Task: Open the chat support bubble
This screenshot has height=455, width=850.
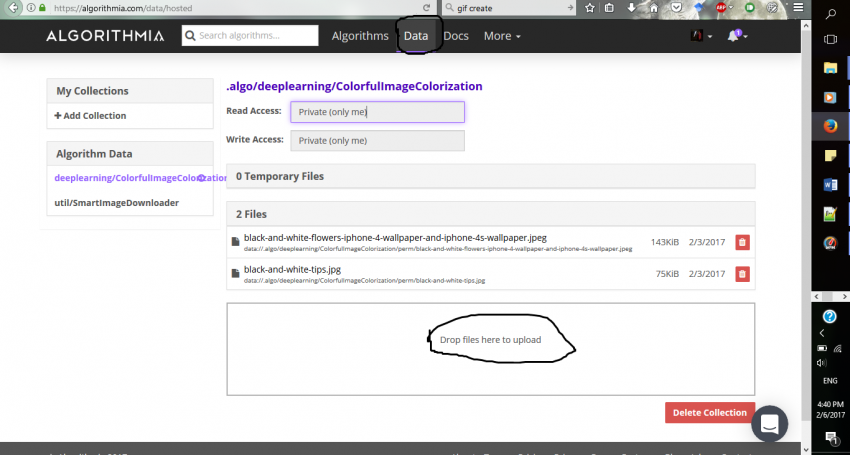Action: [x=769, y=424]
